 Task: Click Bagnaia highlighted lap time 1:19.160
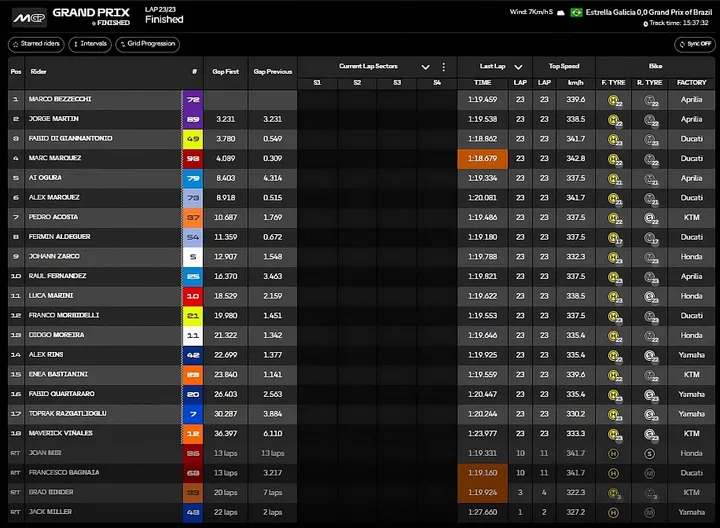tap(483, 473)
